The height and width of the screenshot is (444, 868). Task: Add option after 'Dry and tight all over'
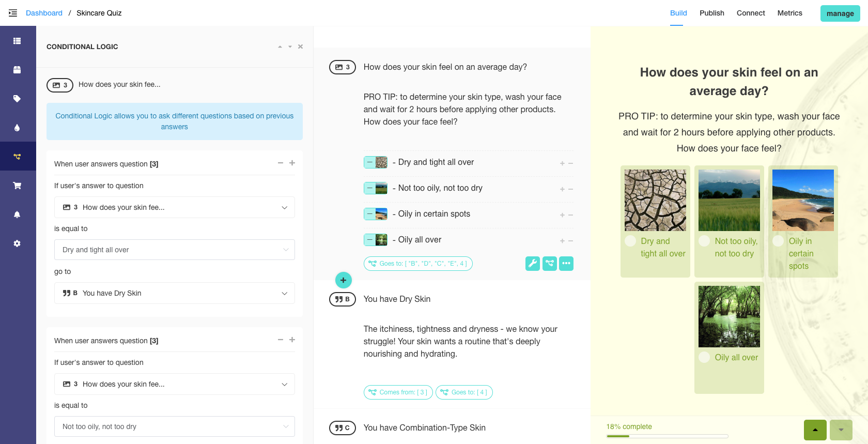coord(562,163)
